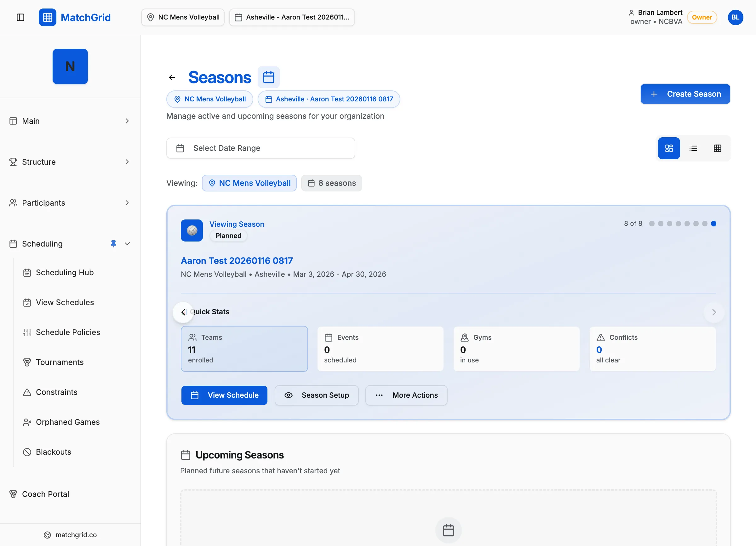Open the Asheville season breadcrumb selector
The image size is (756, 546).
[x=292, y=17]
